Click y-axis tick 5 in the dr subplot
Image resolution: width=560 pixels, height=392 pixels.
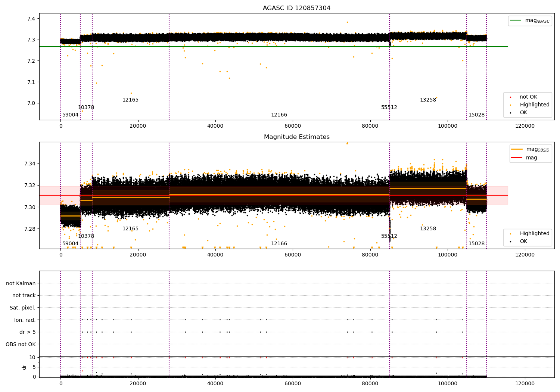[x=34, y=367]
